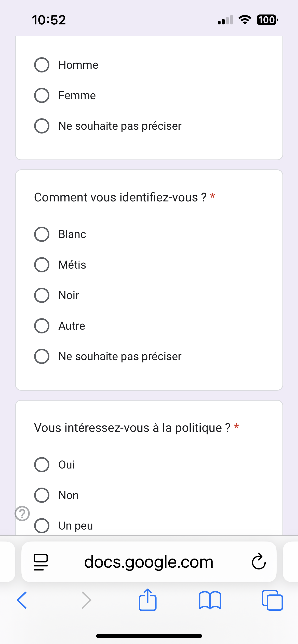Viewport: 298px width, 644px height.
Task: Select Non for politics interest
Action: tap(42, 495)
